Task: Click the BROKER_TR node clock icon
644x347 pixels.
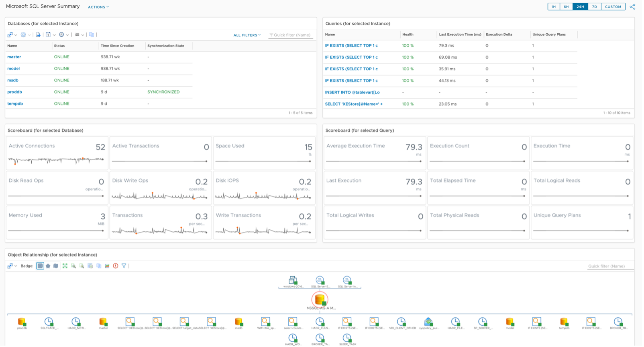Action: click(x=619, y=322)
